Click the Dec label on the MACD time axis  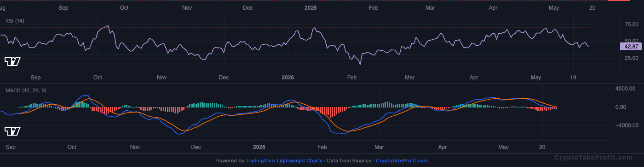point(196,147)
